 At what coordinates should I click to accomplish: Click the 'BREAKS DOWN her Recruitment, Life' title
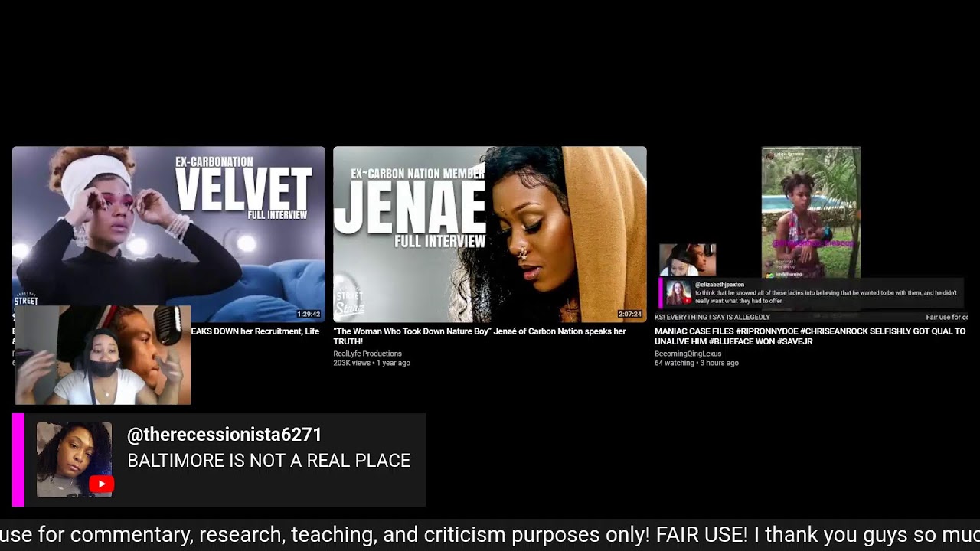click(x=255, y=331)
